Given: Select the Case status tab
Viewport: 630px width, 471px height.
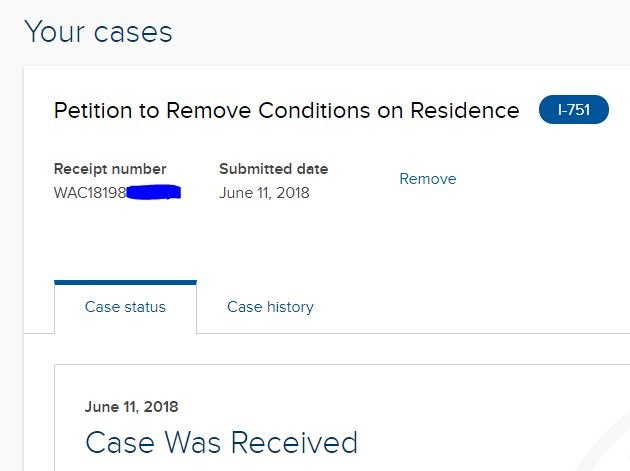Looking at the screenshot, I should 125,307.
